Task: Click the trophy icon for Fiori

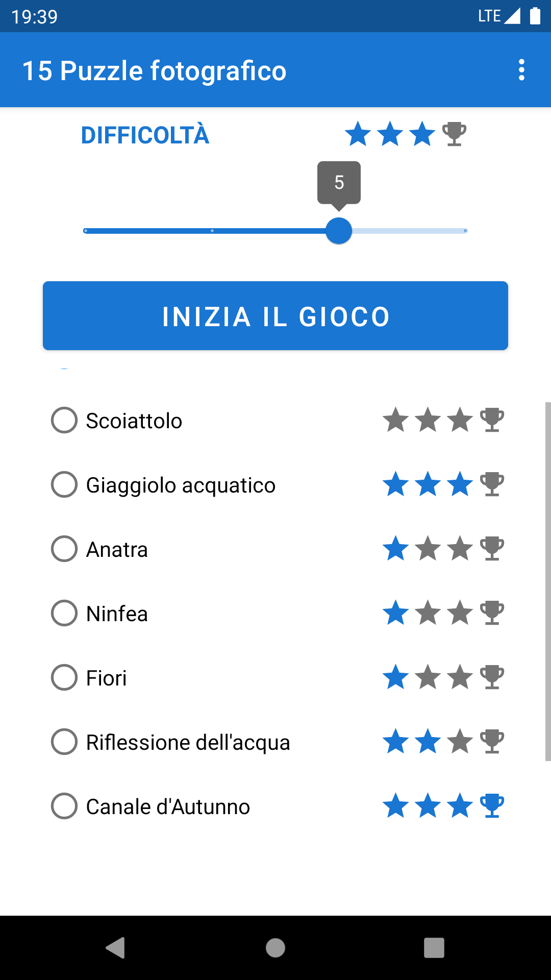Action: (x=492, y=677)
